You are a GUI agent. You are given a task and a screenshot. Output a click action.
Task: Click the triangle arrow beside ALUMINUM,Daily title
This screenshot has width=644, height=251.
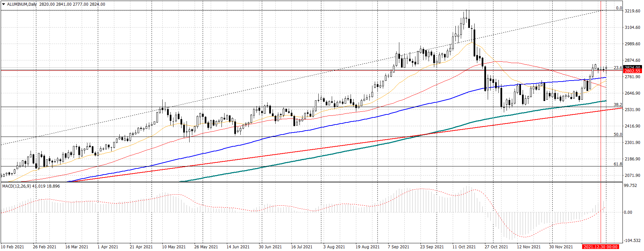click(4, 4)
